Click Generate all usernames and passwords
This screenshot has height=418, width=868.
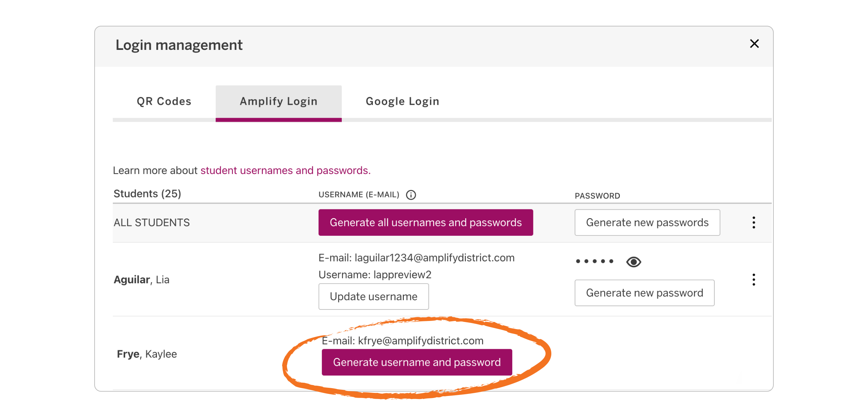click(426, 222)
